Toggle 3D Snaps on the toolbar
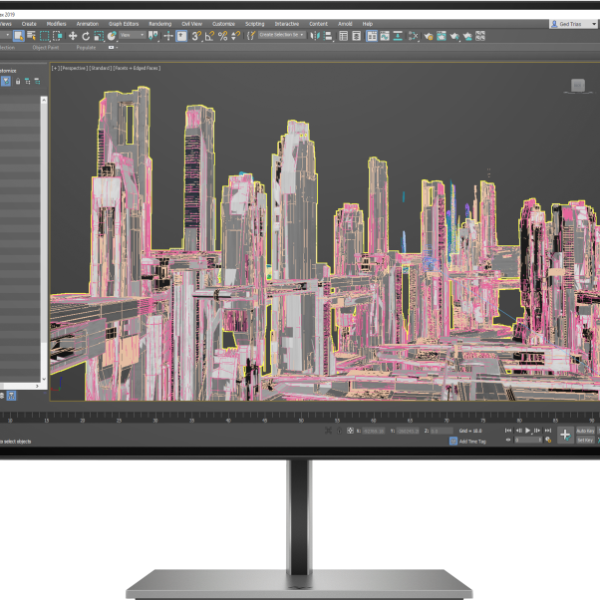 click(x=197, y=36)
